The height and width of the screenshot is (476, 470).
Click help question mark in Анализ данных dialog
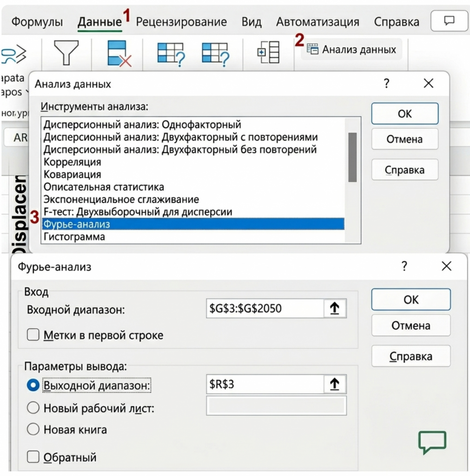click(386, 83)
